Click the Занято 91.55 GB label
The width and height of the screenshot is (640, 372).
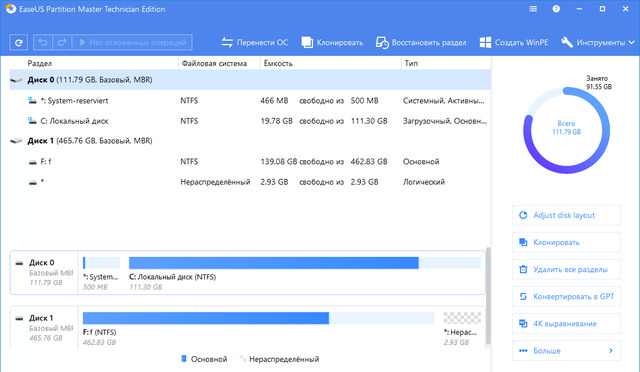[x=599, y=82]
